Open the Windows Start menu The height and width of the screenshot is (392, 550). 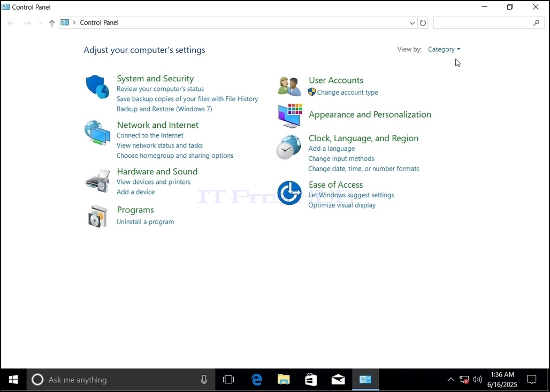[x=13, y=380]
